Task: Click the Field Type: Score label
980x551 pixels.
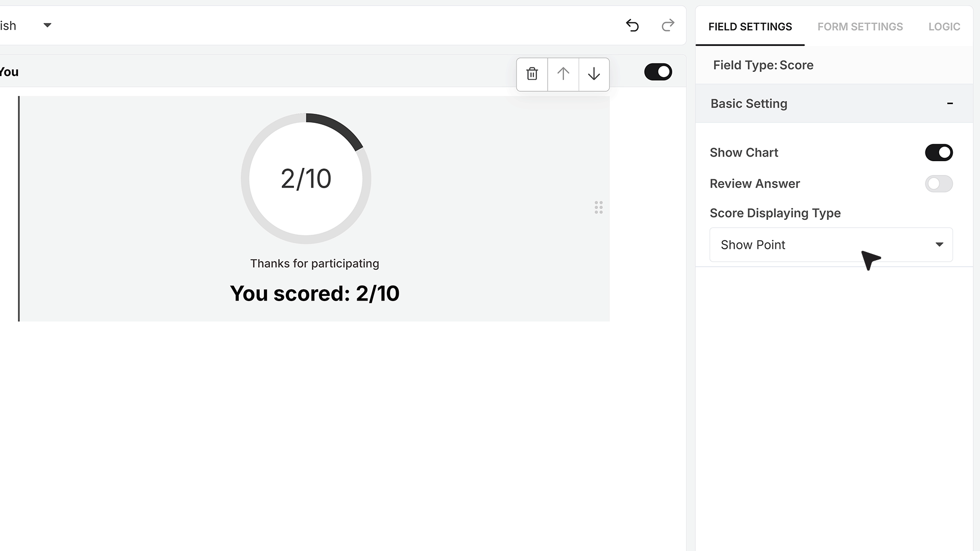Action: 763,65
